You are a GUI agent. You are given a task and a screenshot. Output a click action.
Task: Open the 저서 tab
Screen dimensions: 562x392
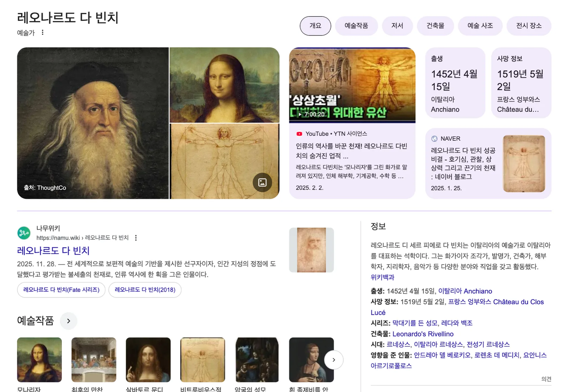coord(397,26)
